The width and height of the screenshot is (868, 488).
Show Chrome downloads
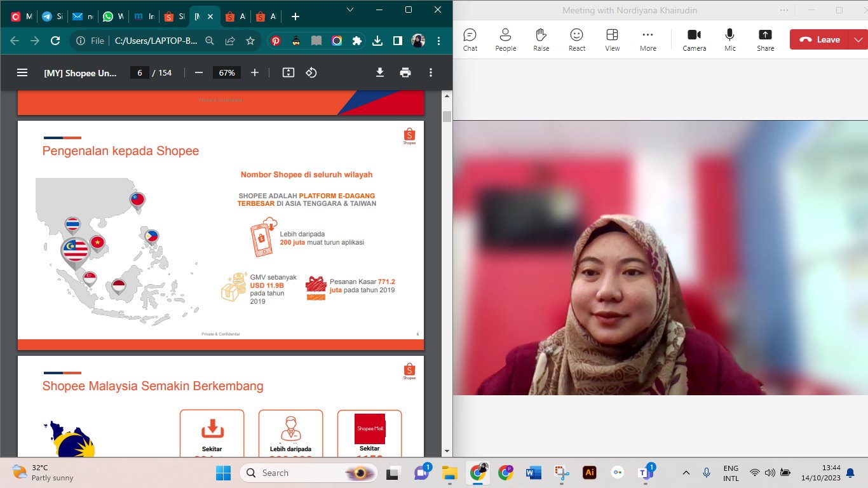tap(377, 41)
